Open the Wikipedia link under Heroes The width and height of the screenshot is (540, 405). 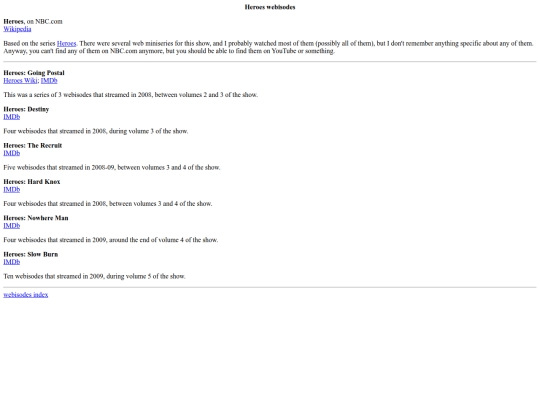tap(17, 29)
